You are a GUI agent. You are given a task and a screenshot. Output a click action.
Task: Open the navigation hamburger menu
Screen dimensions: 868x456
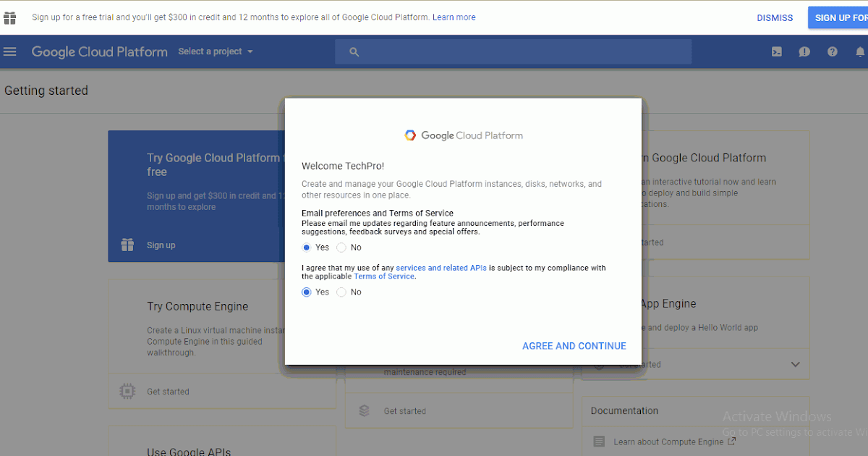[x=10, y=51]
